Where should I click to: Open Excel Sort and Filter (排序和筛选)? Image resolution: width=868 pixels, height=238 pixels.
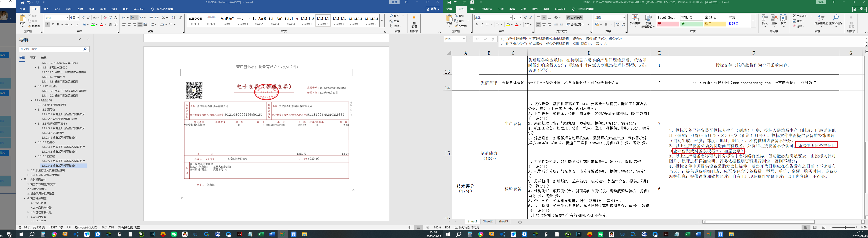pos(821,20)
